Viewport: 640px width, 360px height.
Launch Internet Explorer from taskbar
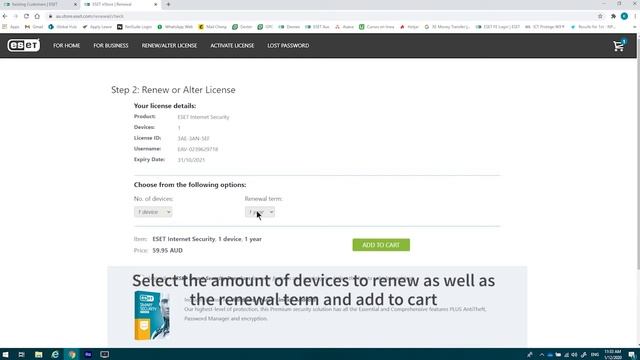pos(55,354)
